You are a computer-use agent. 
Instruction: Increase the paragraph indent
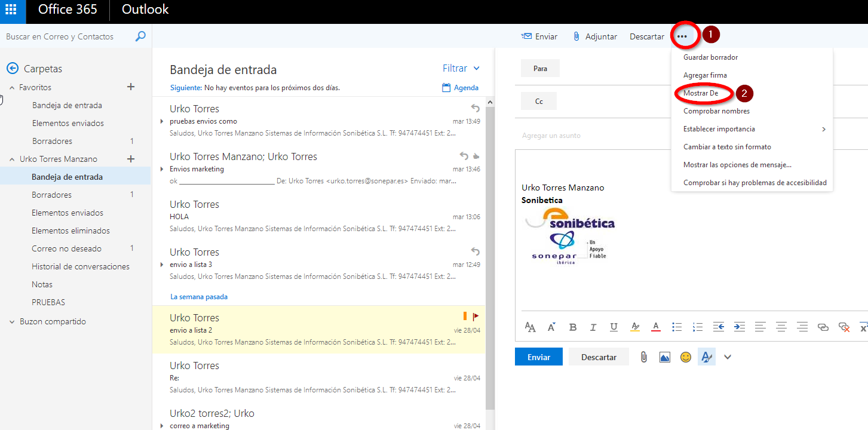click(x=740, y=327)
